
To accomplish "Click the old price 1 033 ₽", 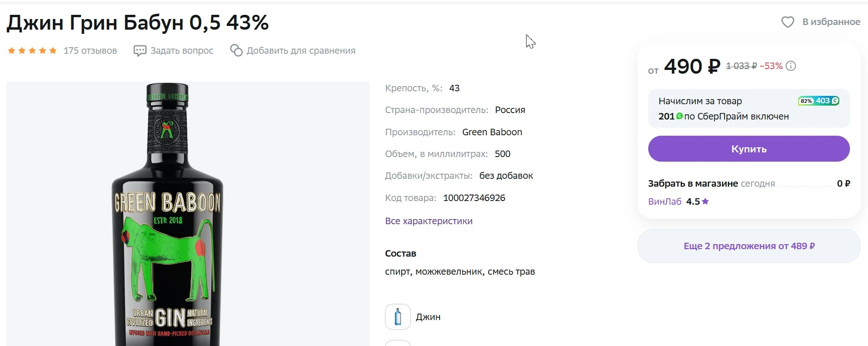I will (x=741, y=66).
